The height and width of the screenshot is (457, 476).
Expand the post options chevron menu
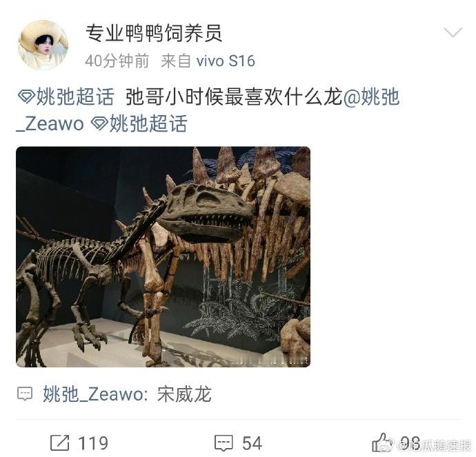point(453,32)
